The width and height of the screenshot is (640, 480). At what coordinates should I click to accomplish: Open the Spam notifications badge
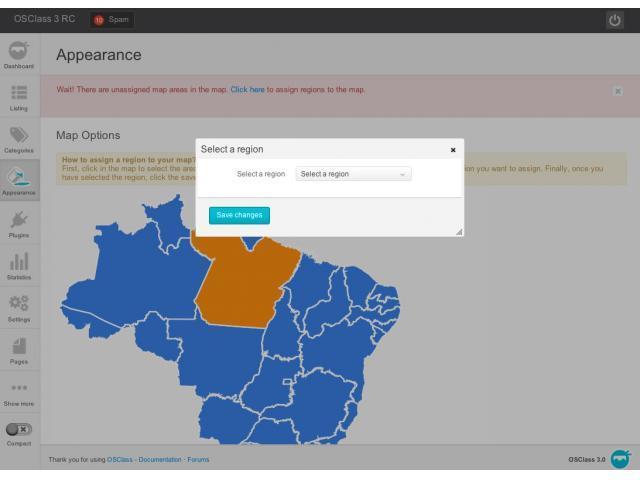[x=112, y=20]
